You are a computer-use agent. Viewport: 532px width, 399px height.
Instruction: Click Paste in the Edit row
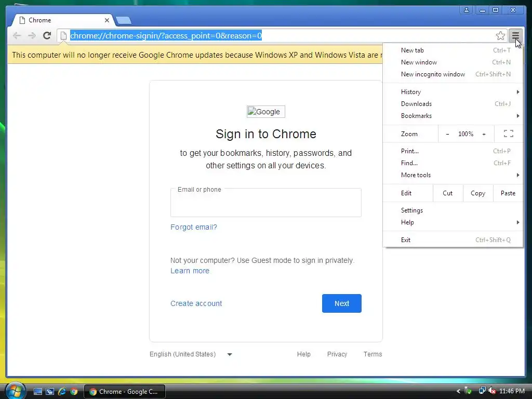(x=508, y=193)
